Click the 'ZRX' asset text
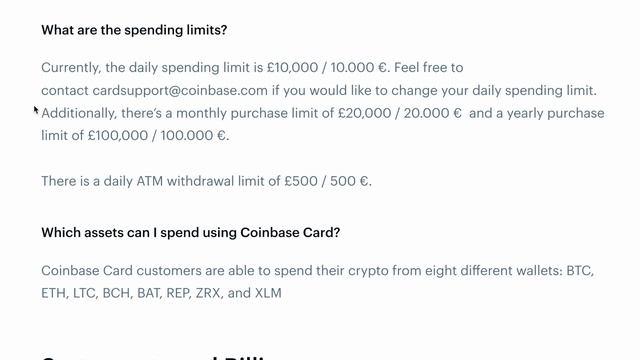640x360 pixels. pyautogui.click(x=209, y=293)
